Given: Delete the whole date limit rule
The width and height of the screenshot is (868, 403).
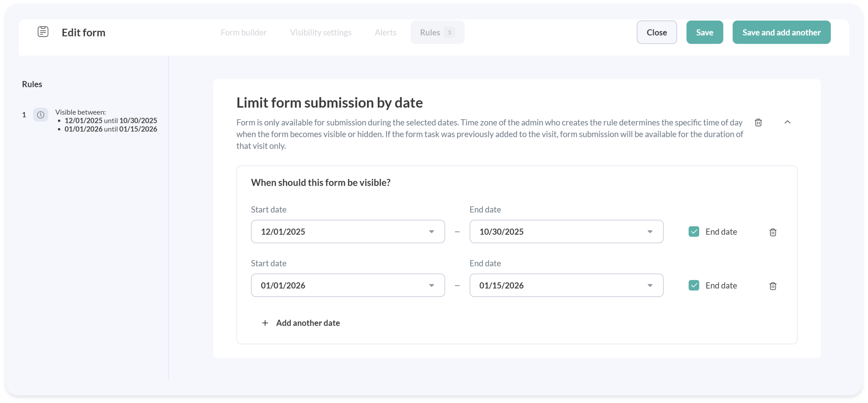Looking at the screenshot, I should tap(758, 122).
